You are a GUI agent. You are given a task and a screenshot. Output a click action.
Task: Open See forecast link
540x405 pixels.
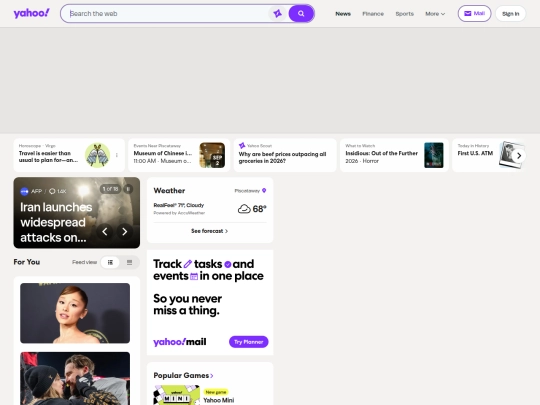click(x=210, y=231)
